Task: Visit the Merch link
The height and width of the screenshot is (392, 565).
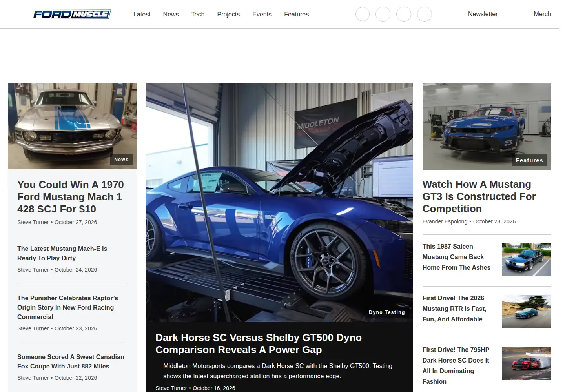Action: tap(542, 14)
